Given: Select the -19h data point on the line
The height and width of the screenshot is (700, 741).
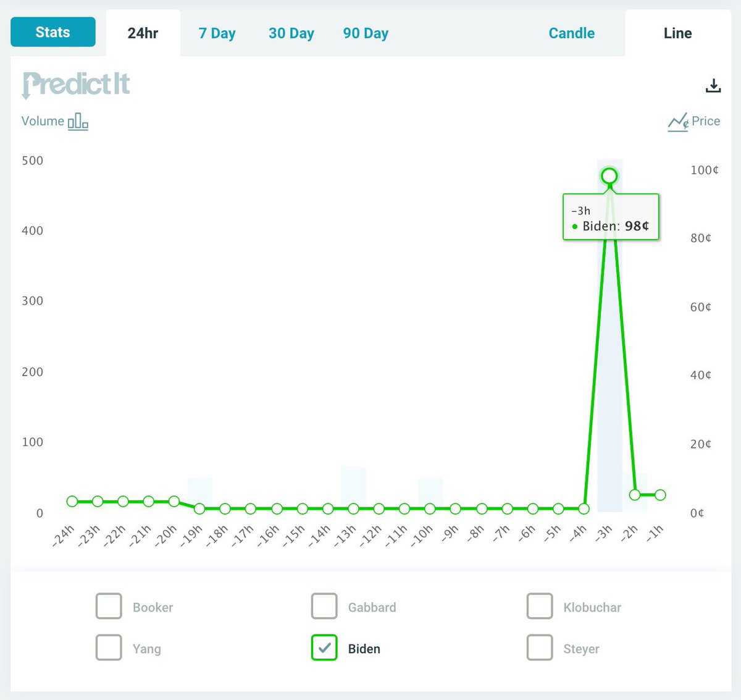Looking at the screenshot, I should pyautogui.click(x=199, y=508).
